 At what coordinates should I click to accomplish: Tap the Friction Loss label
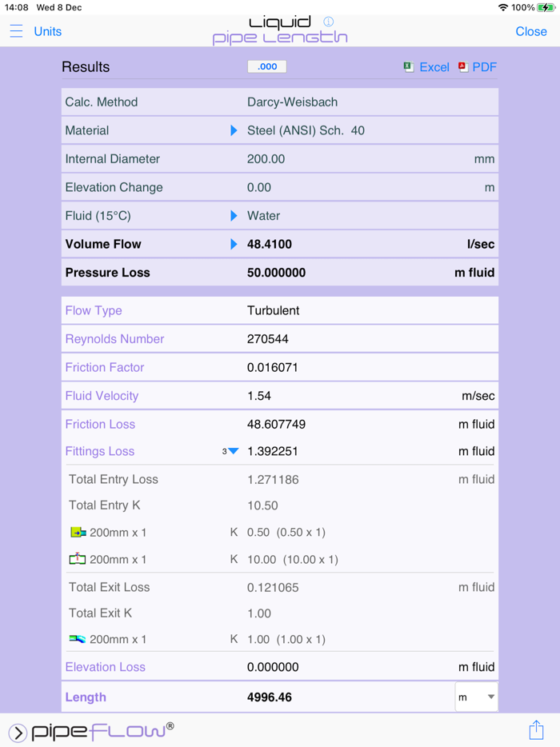[100, 424]
